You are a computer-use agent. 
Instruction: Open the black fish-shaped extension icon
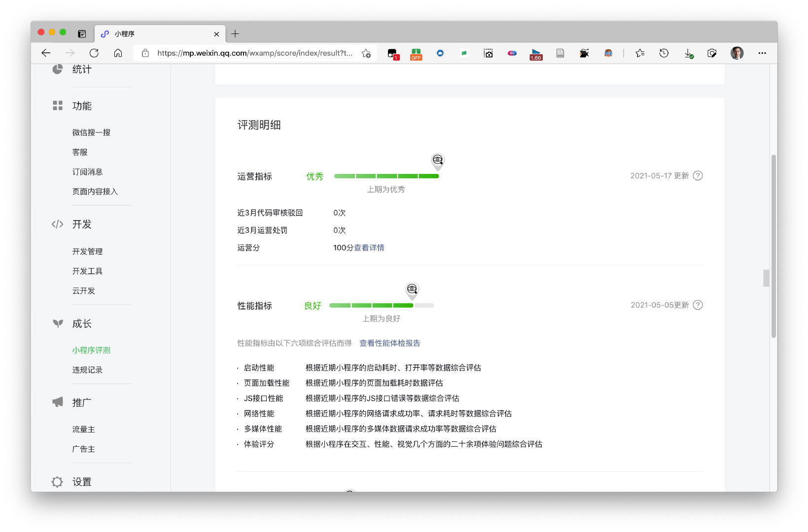pos(584,53)
